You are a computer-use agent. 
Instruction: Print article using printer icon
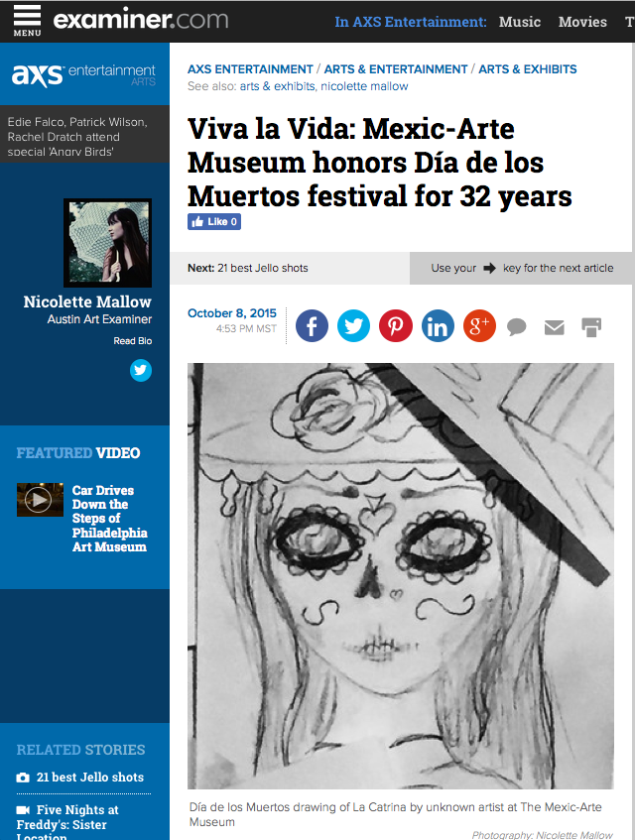click(x=591, y=327)
